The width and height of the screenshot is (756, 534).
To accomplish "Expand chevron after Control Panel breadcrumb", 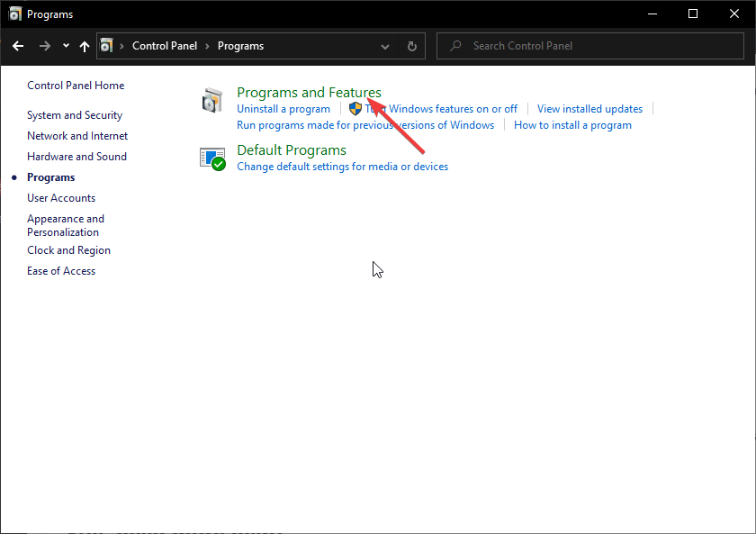I will pyautogui.click(x=207, y=46).
